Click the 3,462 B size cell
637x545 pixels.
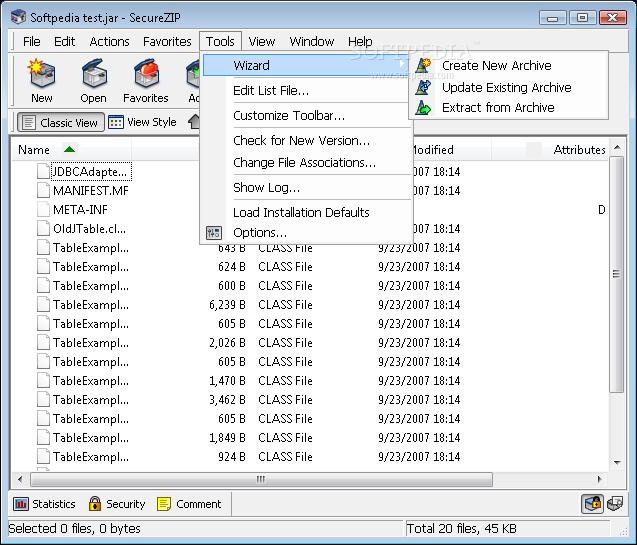click(228, 400)
